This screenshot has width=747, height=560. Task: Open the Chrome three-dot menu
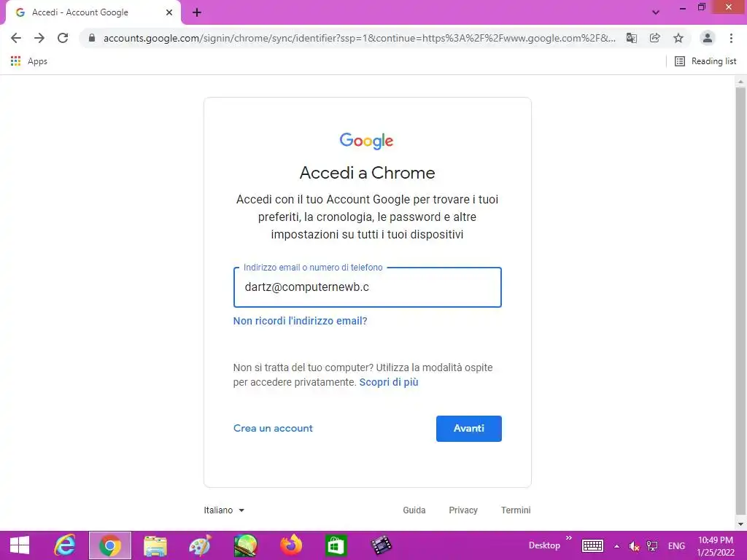pos(731,38)
